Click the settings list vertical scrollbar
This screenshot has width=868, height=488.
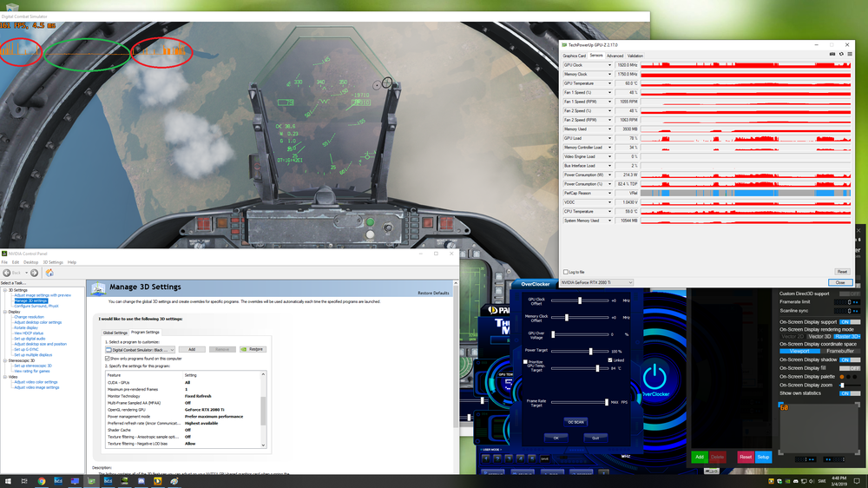coord(263,409)
